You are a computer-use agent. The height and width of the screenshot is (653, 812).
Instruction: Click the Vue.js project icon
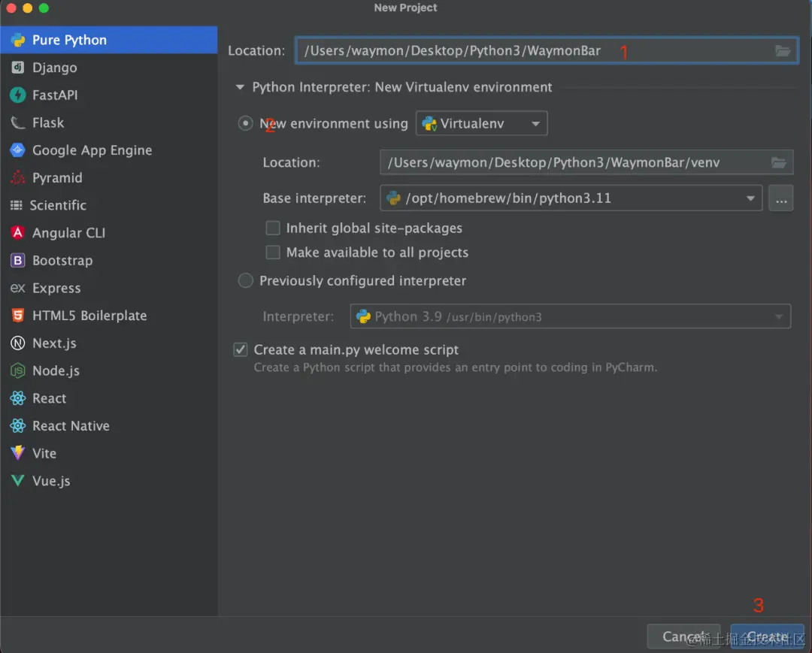click(x=17, y=481)
